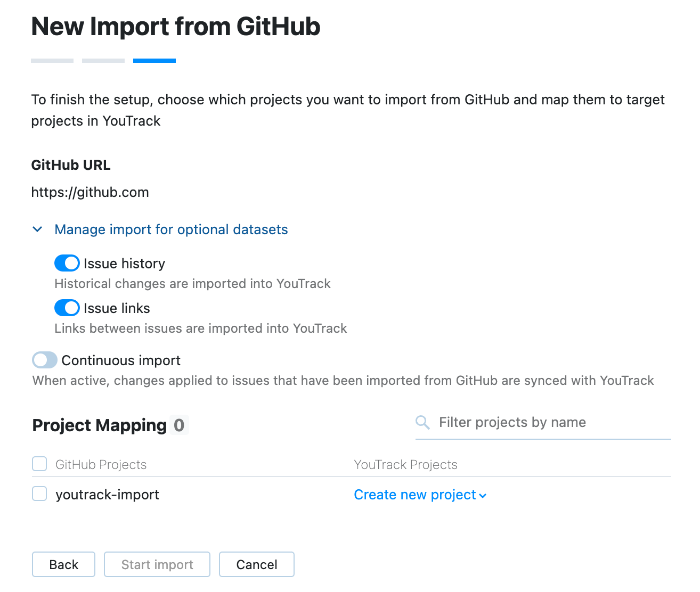Collapse the Manage import for optional datasets section
This screenshot has width=700, height=592.
coord(170,229)
